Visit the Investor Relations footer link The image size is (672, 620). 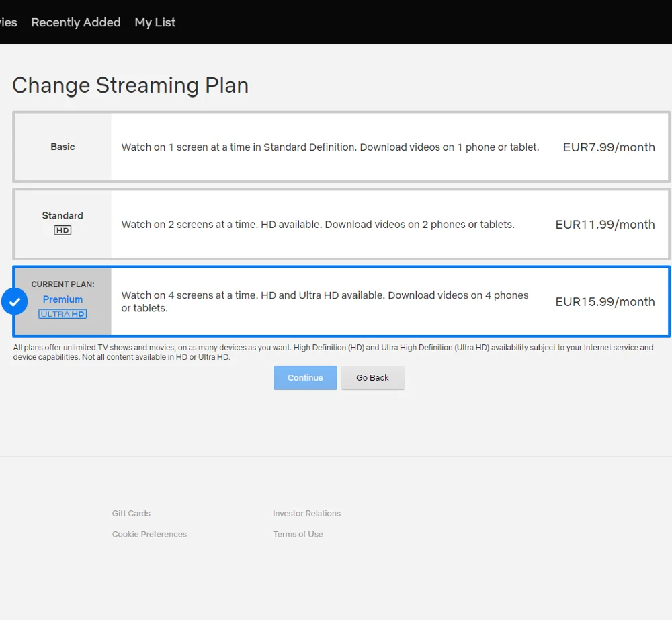click(x=307, y=513)
